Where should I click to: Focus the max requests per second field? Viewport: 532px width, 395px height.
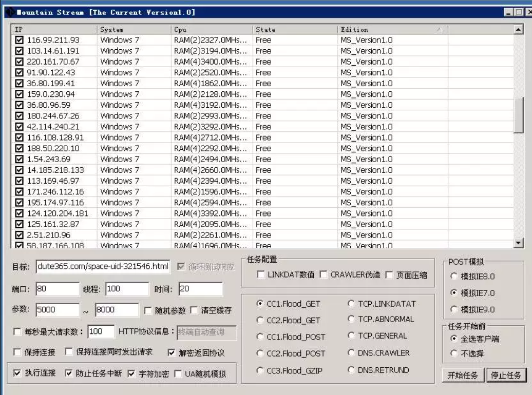pos(101,331)
